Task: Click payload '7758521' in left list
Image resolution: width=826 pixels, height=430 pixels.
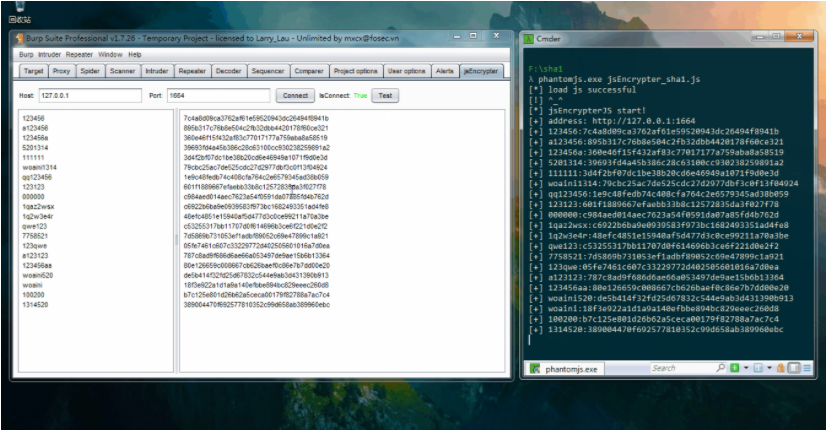Action: pyautogui.click(x=35, y=236)
